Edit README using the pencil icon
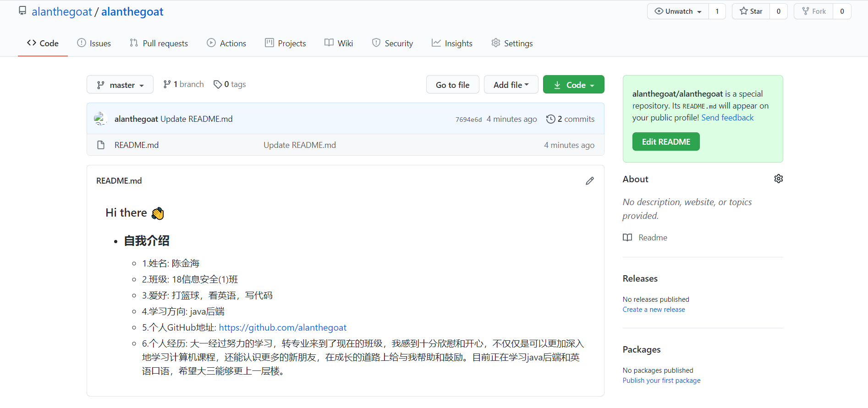The height and width of the screenshot is (408, 868). click(x=590, y=181)
